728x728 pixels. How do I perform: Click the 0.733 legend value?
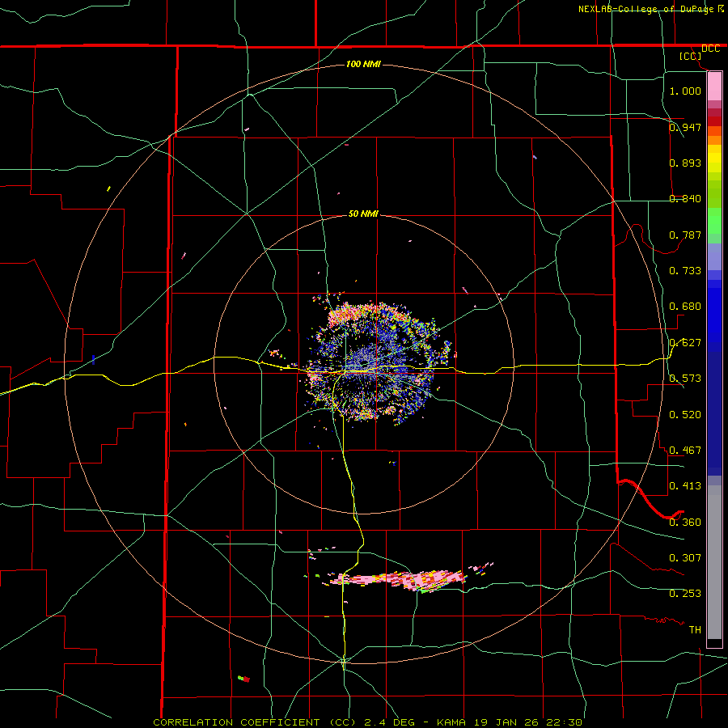685,271
